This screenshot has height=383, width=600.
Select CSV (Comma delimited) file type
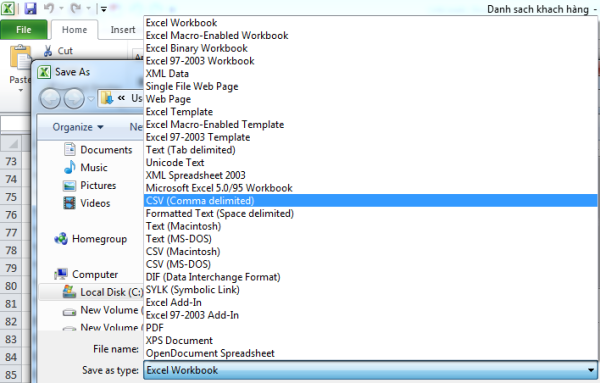coord(370,200)
